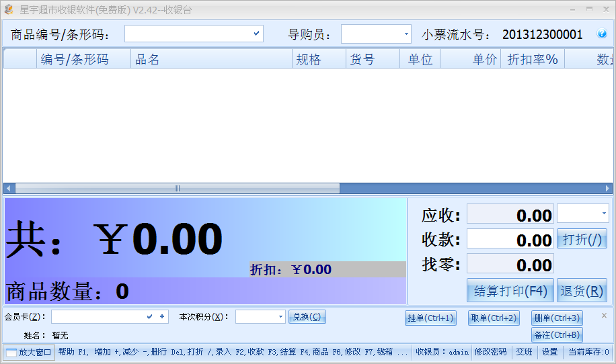Image resolution: width=616 pixels, height=364 pixels.
Task: Close the bottom panel with X icon
Action: point(604,316)
